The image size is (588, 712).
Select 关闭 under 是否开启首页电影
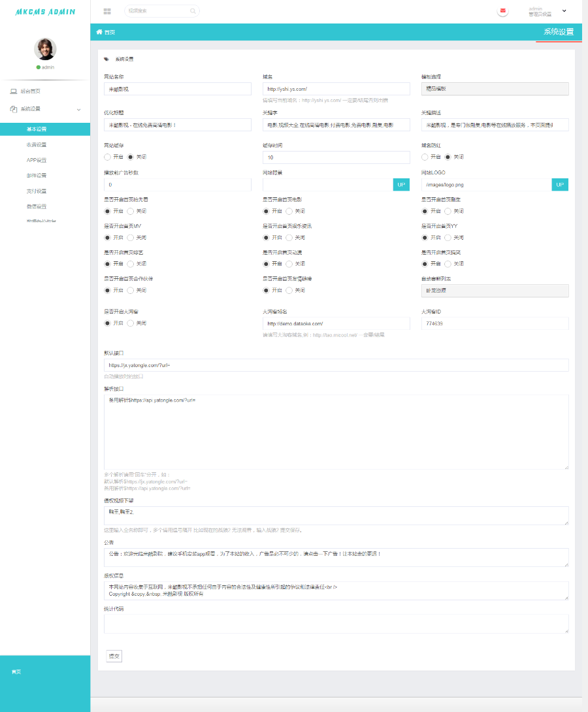(x=289, y=211)
